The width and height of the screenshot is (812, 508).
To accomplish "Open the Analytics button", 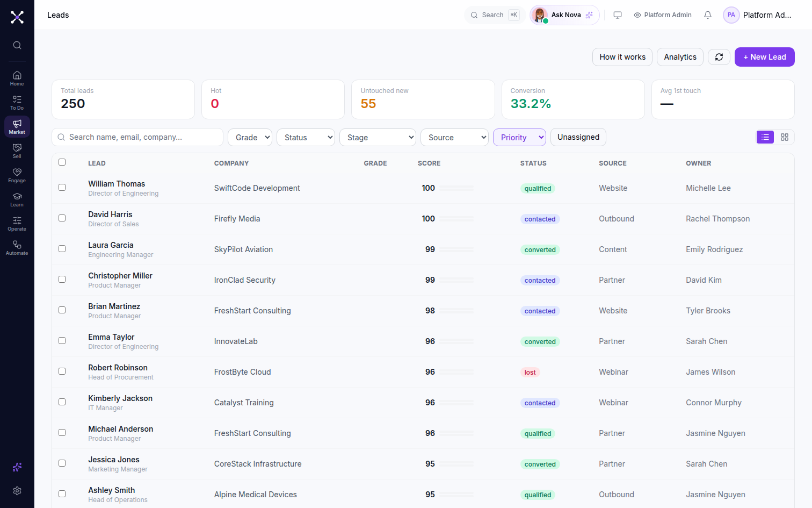I will 680,57.
